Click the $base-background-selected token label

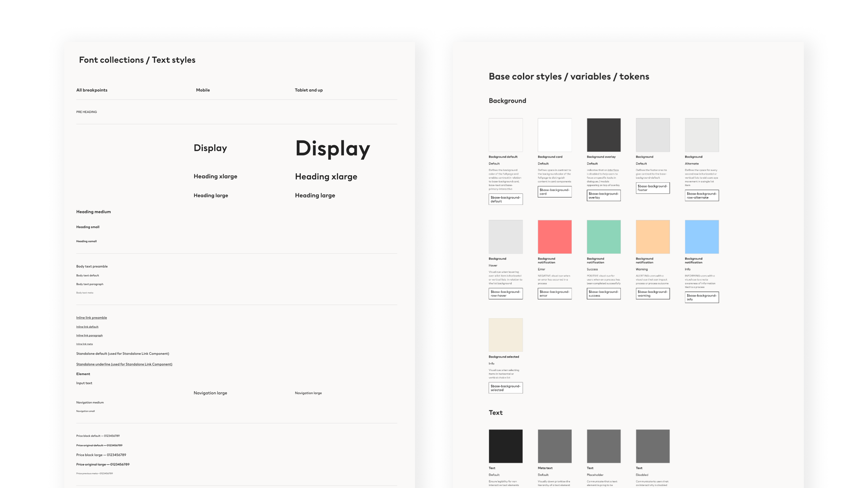pos(506,388)
